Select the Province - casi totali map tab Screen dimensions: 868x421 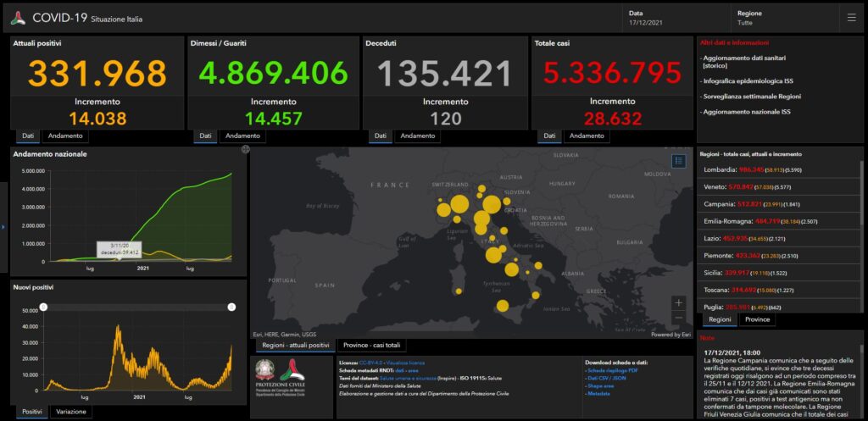(371, 346)
